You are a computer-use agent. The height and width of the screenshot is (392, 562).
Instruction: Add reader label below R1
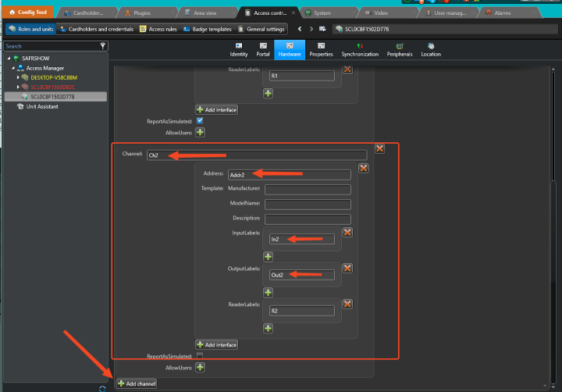tap(268, 94)
